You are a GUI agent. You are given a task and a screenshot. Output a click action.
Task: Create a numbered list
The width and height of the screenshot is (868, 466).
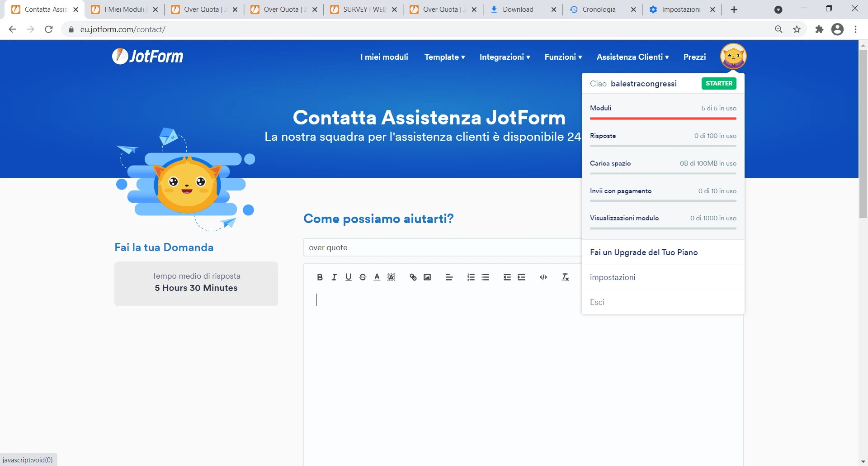point(471,277)
